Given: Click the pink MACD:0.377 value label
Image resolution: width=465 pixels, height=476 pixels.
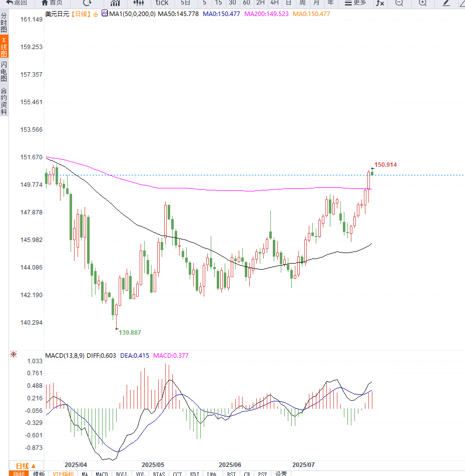Looking at the screenshot, I should click(x=171, y=355).
